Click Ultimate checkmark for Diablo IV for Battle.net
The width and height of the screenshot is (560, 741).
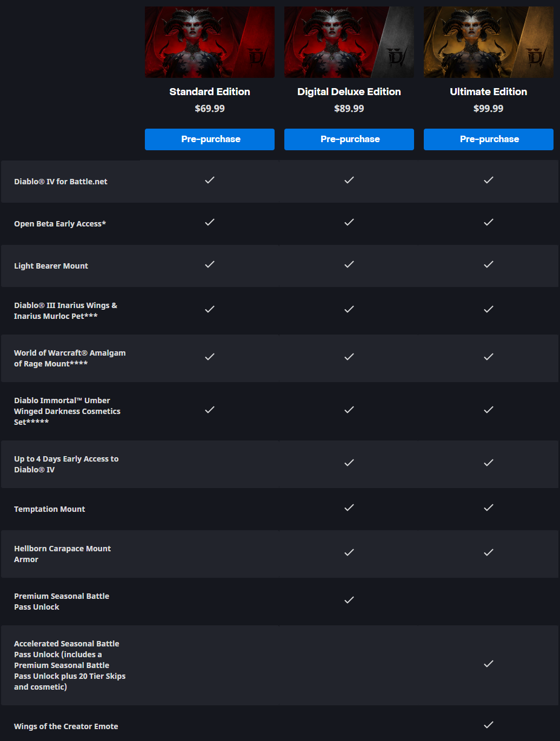coord(489,180)
